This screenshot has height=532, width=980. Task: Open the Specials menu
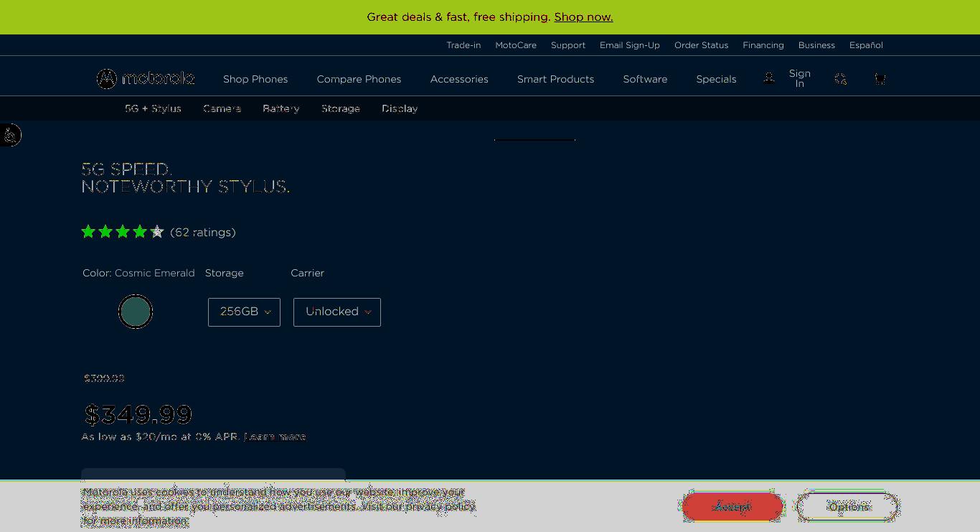(716, 79)
